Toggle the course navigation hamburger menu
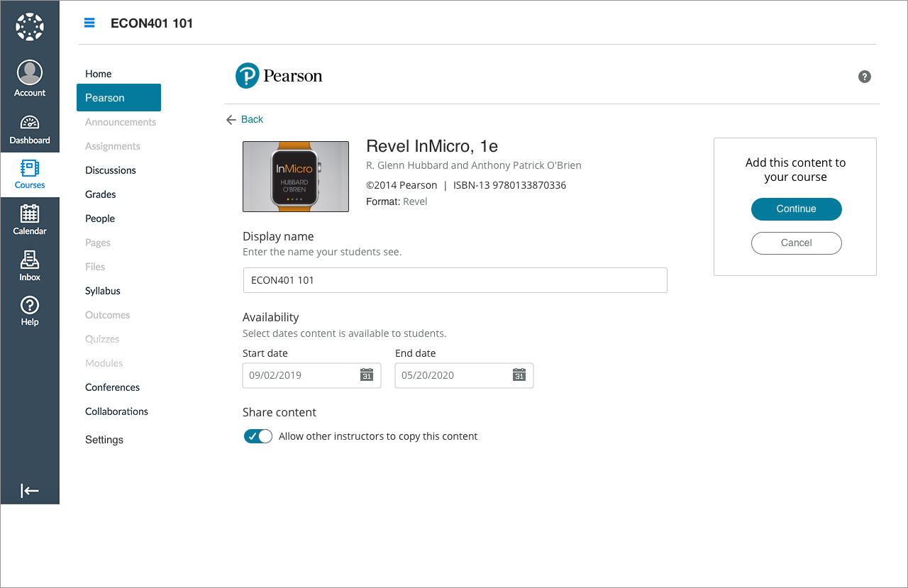 coord(89,23)
